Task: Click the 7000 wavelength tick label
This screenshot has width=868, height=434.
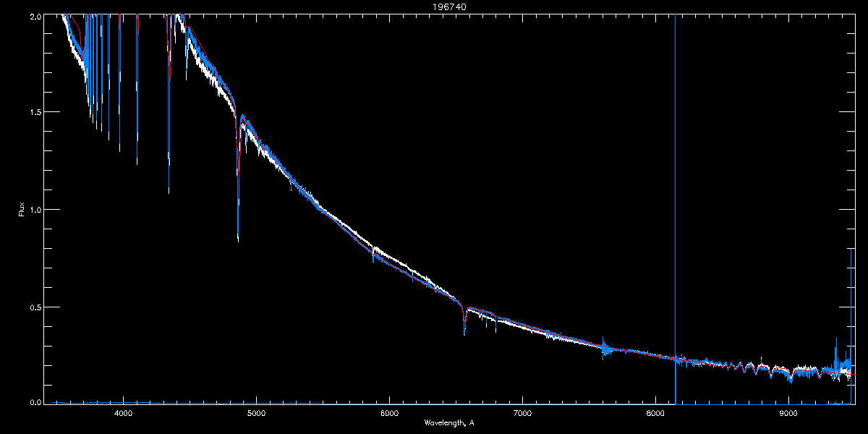Action: pyautogui.click(x=522, y=414)
